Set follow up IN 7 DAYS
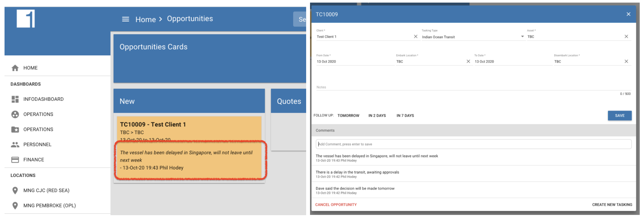 tap(405, 116)
